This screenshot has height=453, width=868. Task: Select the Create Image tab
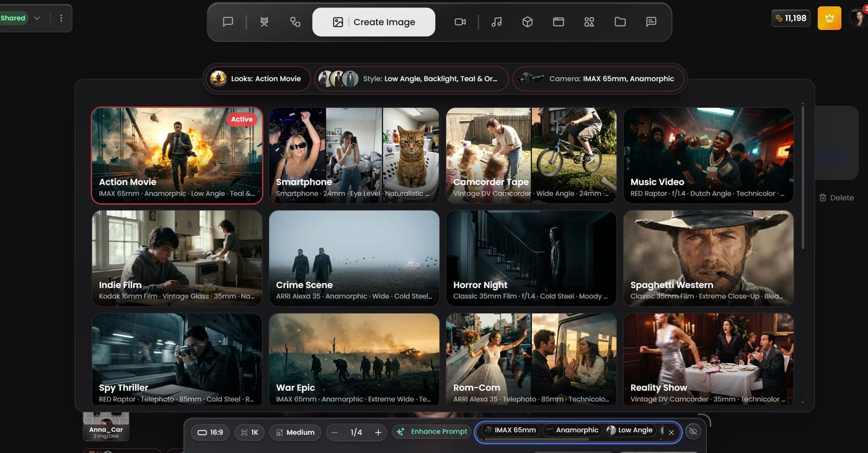[x=374, y=22]
